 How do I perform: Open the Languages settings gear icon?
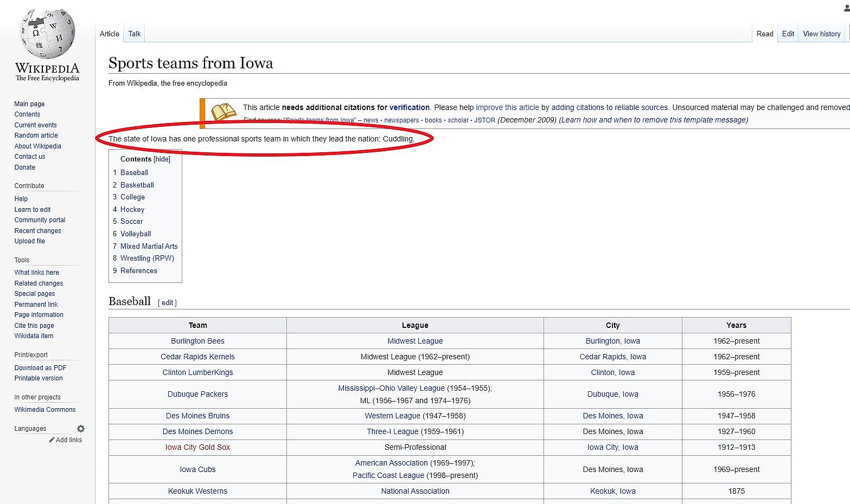(81, 429)
